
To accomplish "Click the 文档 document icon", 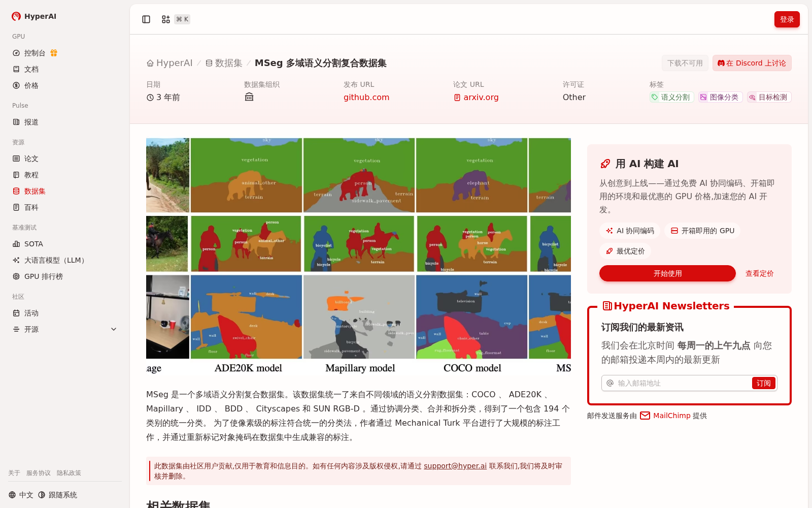I will click(16, 69).
